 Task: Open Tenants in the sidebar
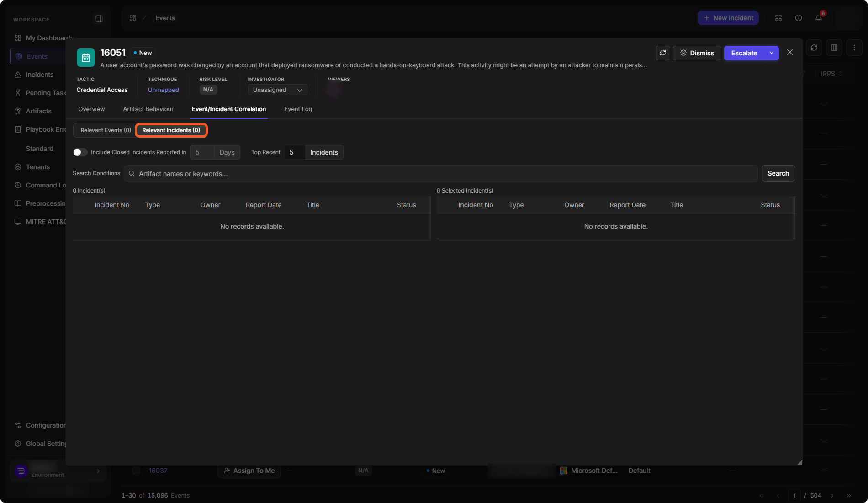(x=39, y=167)
